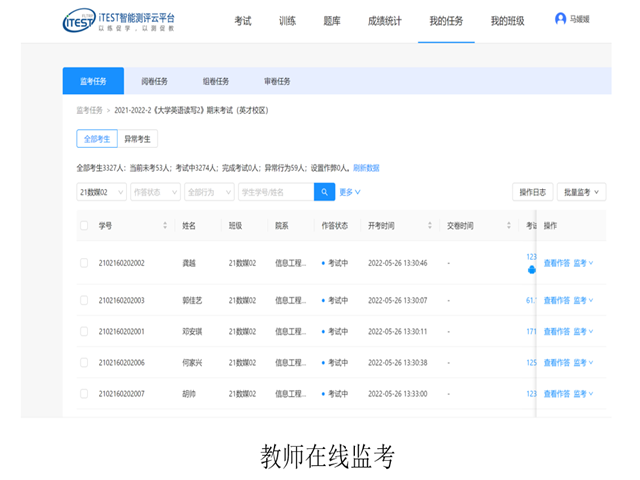The height and width of the screenshot is (480, 640).
Task: Check the box for student 2102160202002
Action: point(84,263)
